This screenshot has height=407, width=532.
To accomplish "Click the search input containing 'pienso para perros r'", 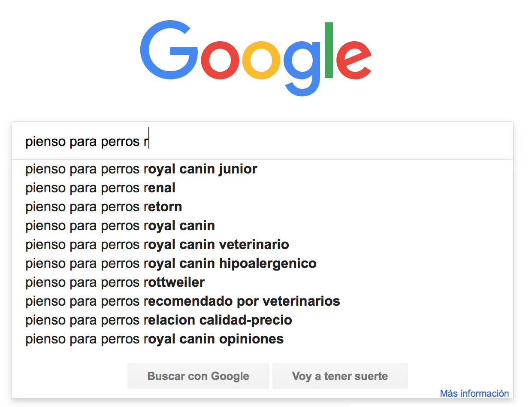I will (262, 141).
